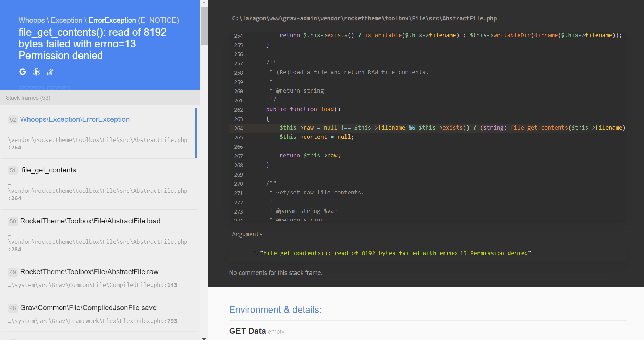
Task: Click the '@param string $var' comment line
Action: point(303,211)
